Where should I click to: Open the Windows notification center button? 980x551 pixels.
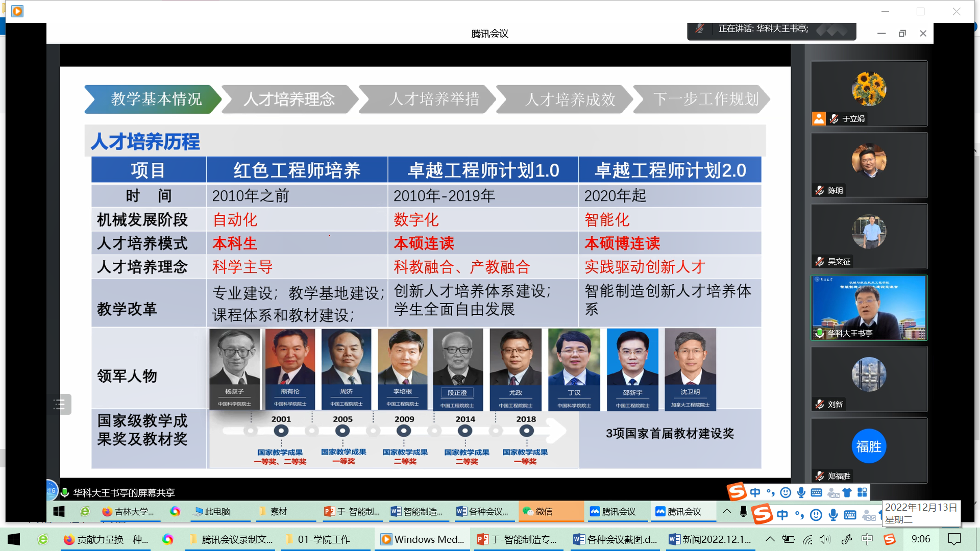tap(954, 539)
